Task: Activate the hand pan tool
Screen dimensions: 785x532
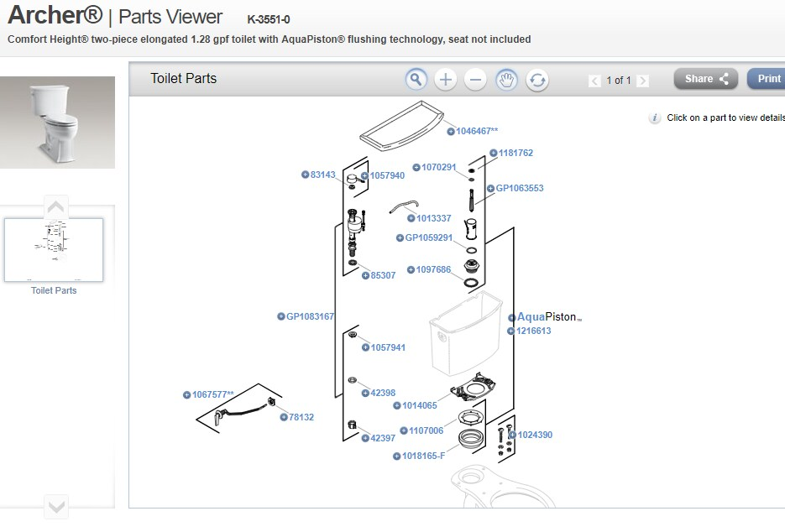Action: (x=506, y=80)
